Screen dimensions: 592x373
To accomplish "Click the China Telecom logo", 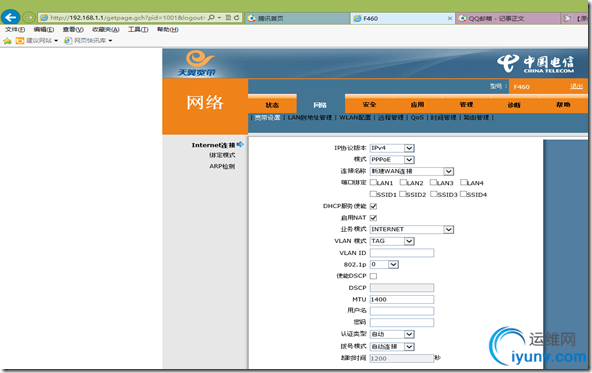I will [x=536, y=63].
